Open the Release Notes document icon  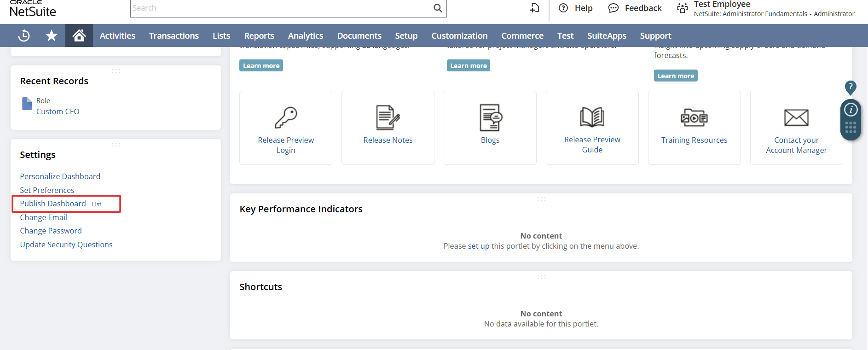[x=388, y=118]
